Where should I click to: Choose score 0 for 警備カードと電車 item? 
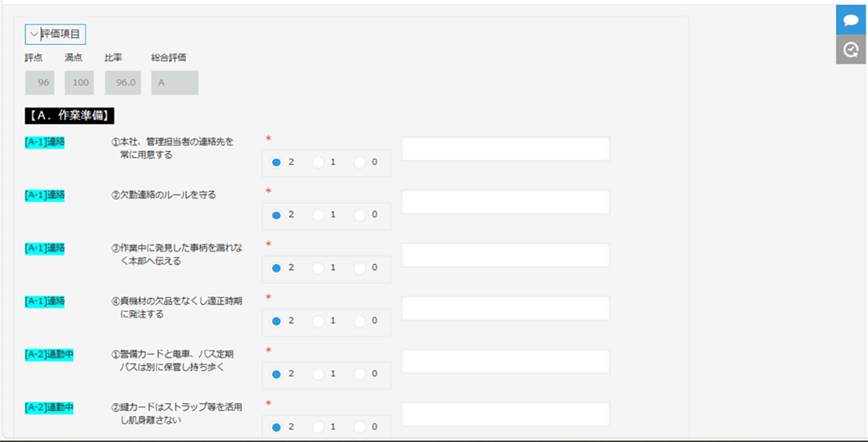point(360,374)
